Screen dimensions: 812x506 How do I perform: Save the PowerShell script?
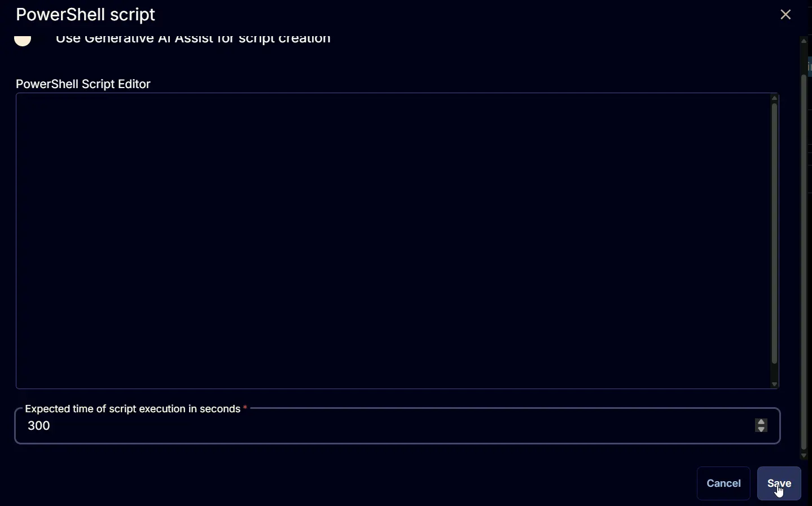click(x=779, y=483)
